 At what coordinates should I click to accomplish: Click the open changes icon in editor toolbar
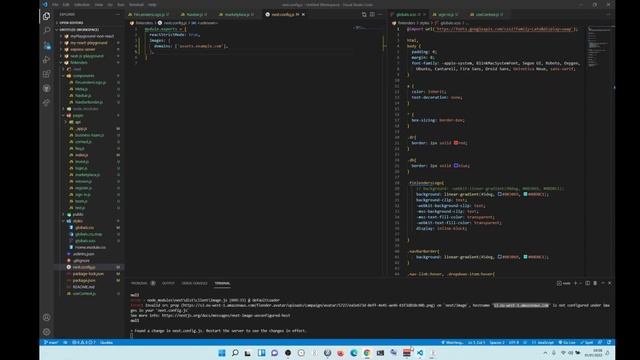[364, 14]
